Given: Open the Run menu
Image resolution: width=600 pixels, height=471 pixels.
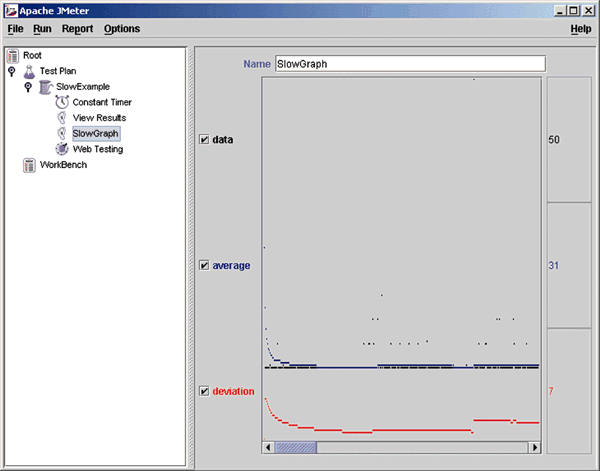Looking at the screenshot, I should 41,29.
